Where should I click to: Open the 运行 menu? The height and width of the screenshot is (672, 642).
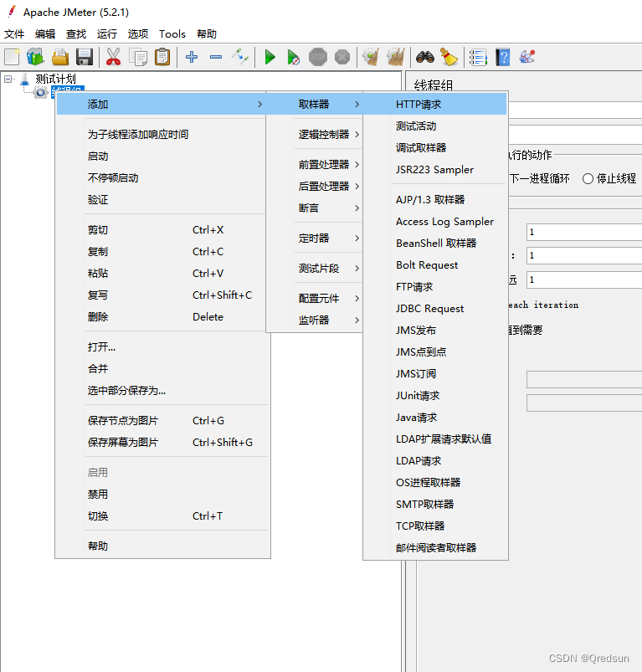(106, 33)
